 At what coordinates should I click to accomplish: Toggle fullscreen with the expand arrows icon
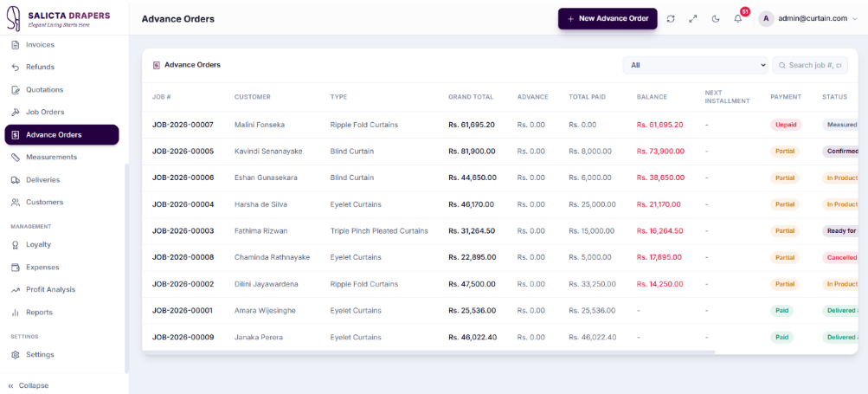(x=692, y=19)
